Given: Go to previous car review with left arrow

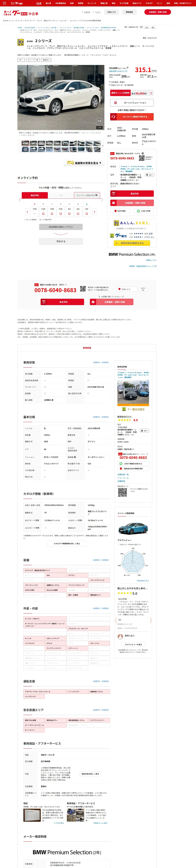Looking at the screenshot, I should point(116,620).
